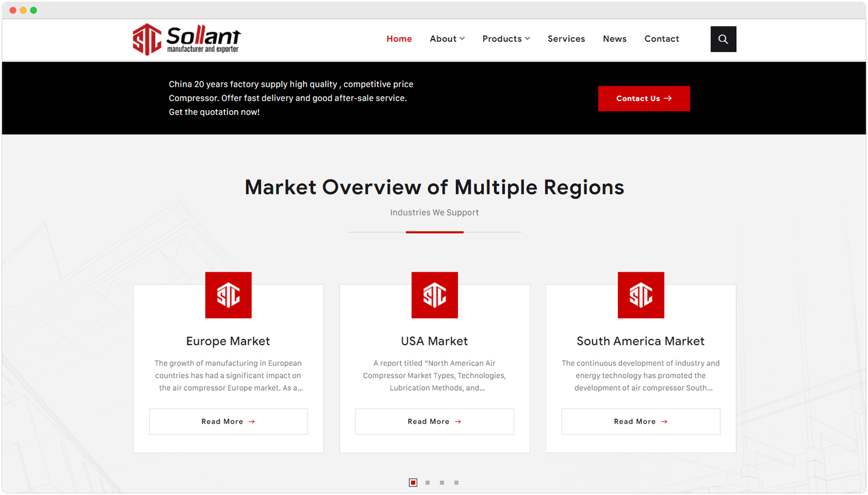Click the arrow on Europe Read More
Viewport: 868px width, 495px height.
pos(251,421)
